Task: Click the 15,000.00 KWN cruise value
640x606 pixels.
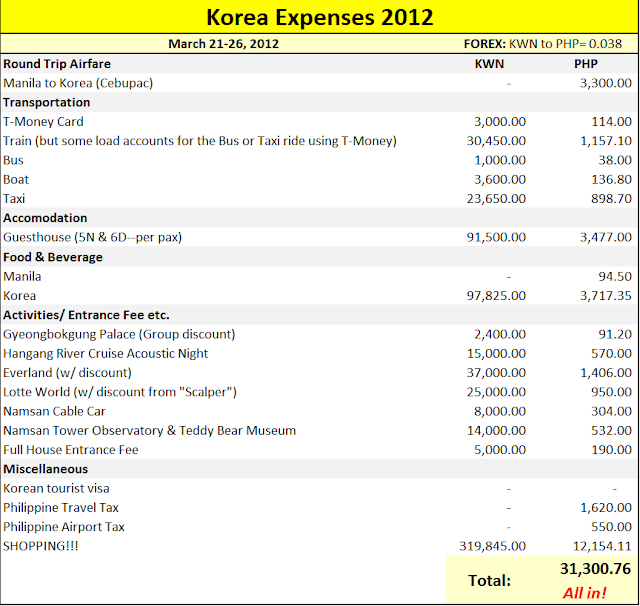Action: [496, 353]
